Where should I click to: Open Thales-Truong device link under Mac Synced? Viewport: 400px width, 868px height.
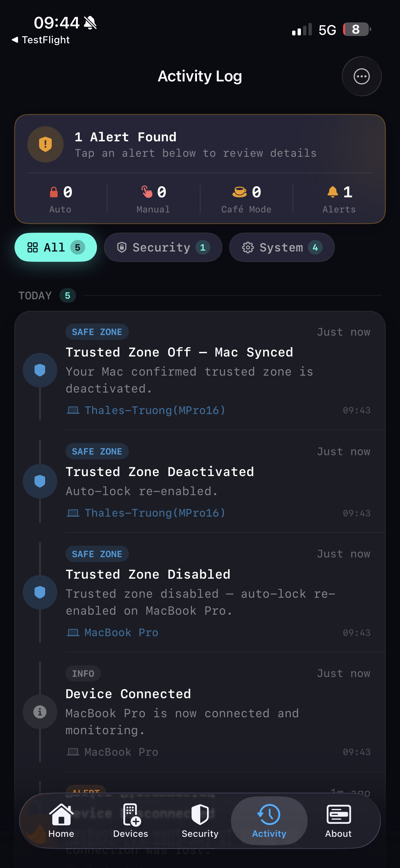[x=154, y=410]
